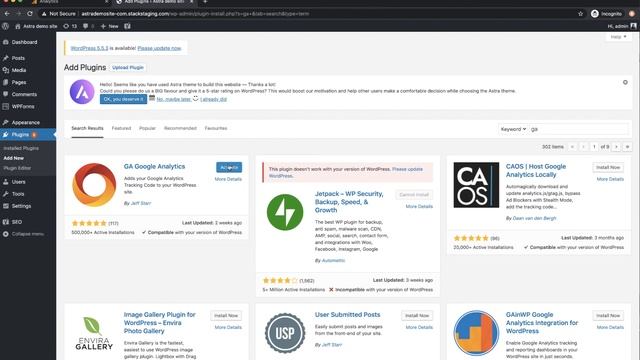Viewport: 640px width, 360px height.
Task: Click the current page number field
Action: pyautogui.click(x=594, y=147)
